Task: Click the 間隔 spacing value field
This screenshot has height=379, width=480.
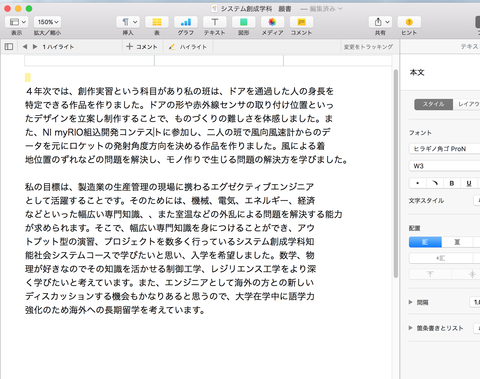Action: [475, 302]
